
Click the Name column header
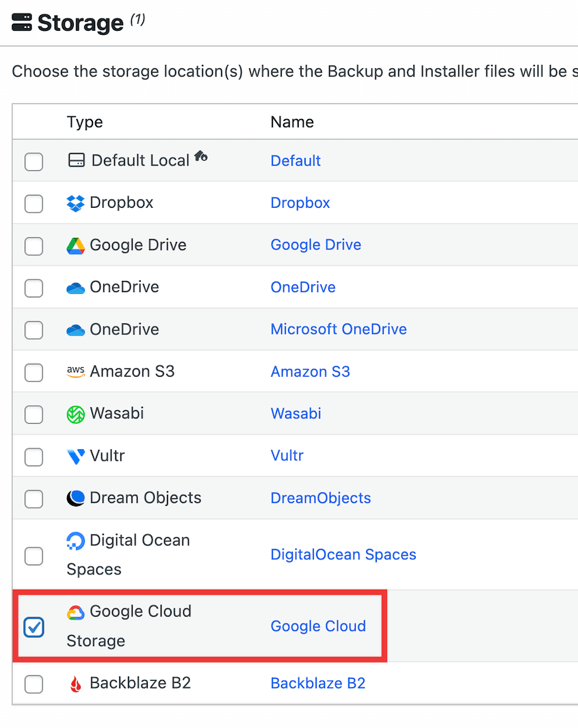point(292,122)
